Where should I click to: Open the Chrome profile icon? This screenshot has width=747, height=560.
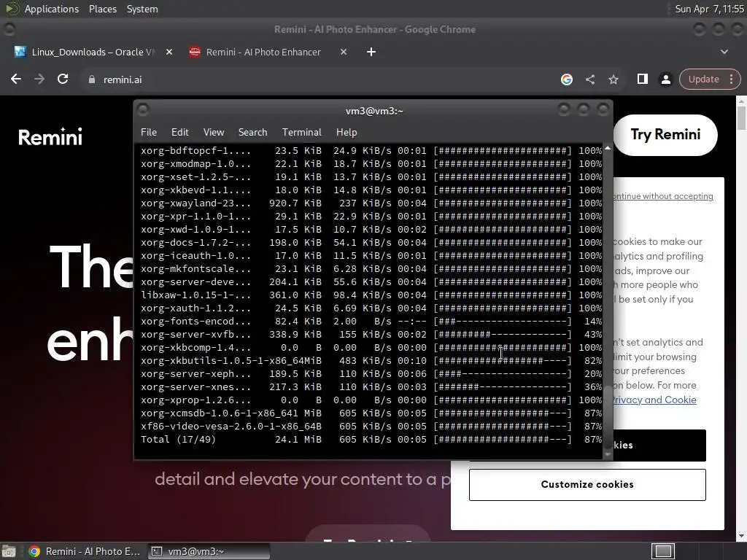[665, 79]
